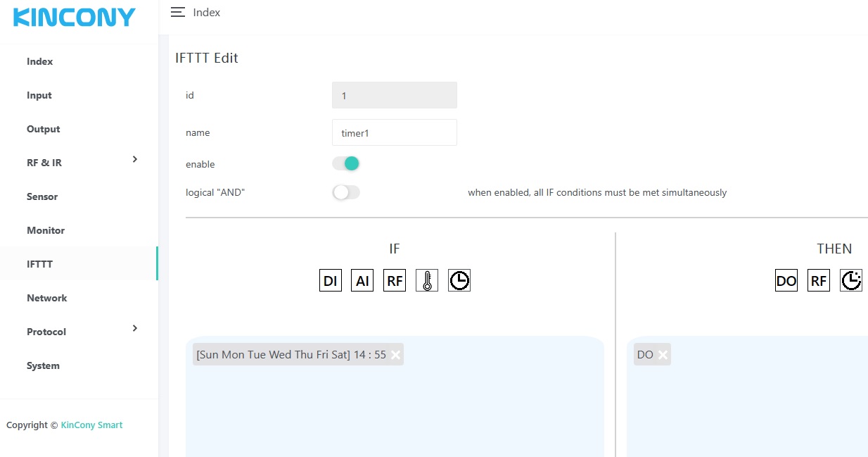The height and width of the screenshot is (457, 868).
Task: Open the Output page
Action: tap(44, 129)
